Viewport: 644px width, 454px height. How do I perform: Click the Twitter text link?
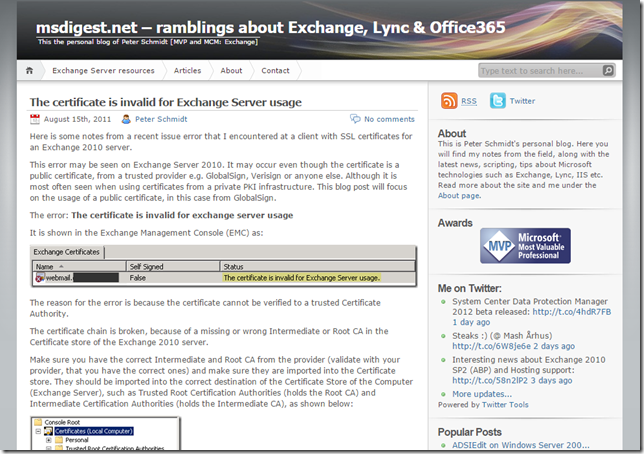pyautogui.click(x=522, y=101)
